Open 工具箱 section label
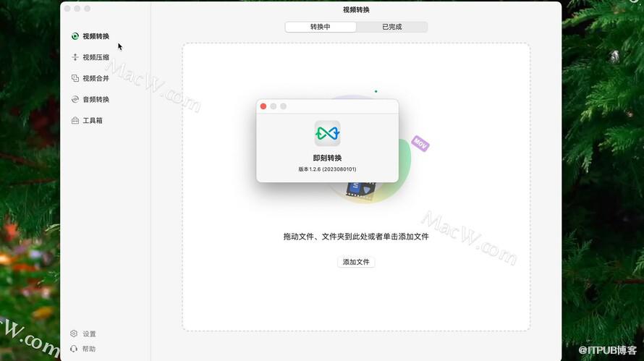The width and height of the screenshot is (644, 361). point(93,120)
